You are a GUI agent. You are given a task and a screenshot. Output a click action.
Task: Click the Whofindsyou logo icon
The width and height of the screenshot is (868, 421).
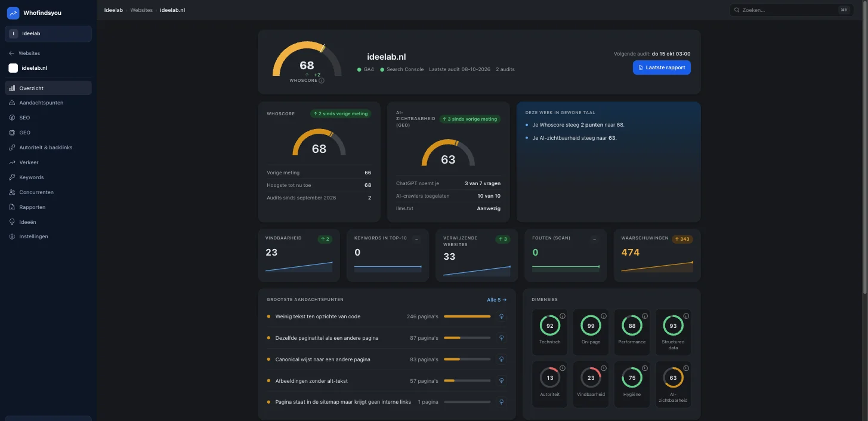(x=13, y=13)
